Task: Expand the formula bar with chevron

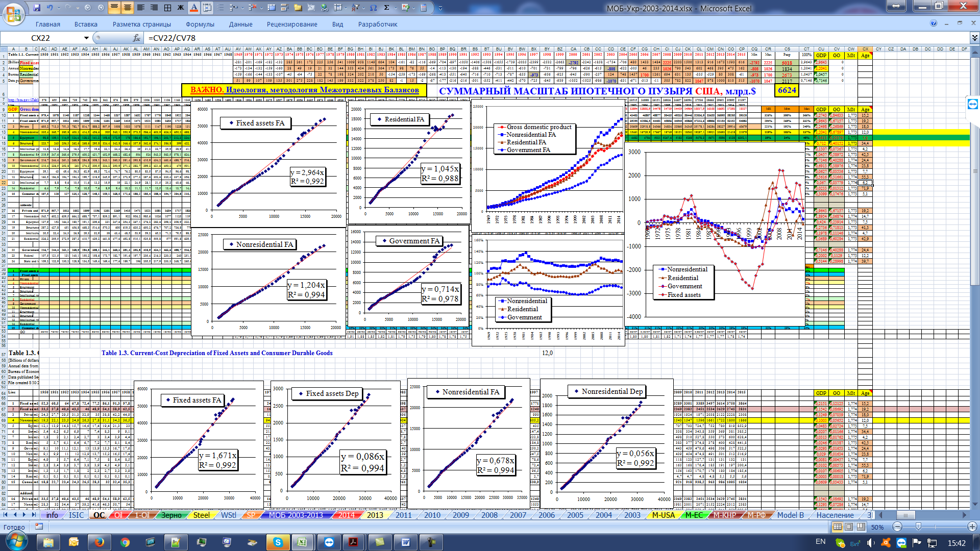Action: pyautogui.click(x=974, y=38)
